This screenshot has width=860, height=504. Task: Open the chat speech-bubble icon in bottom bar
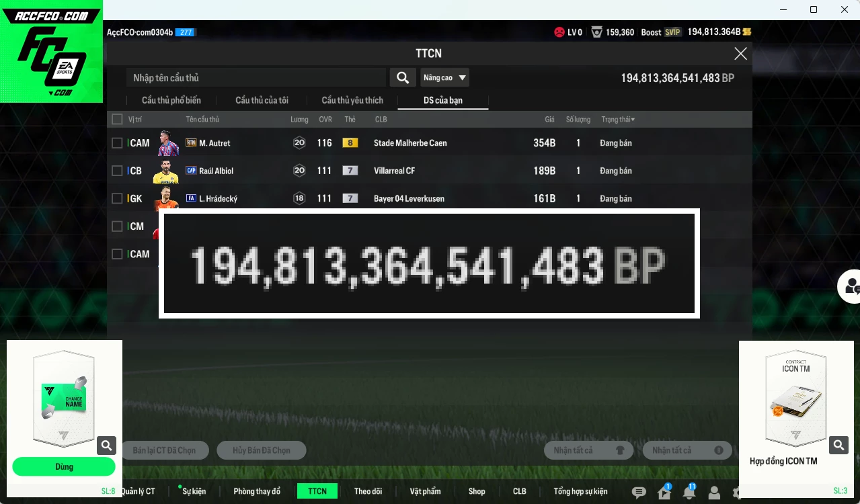[x=639, y=493]
